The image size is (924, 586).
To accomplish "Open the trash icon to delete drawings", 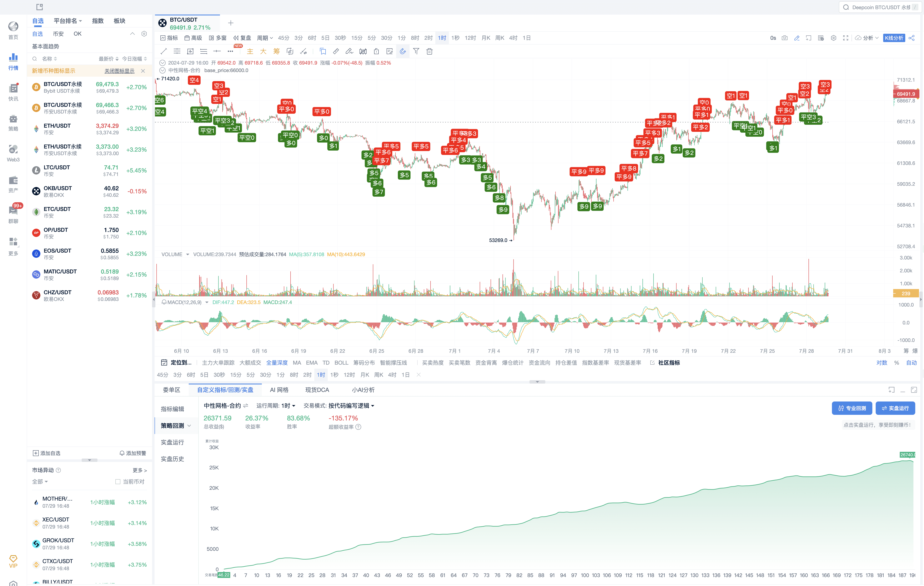I will pos(429,51).
